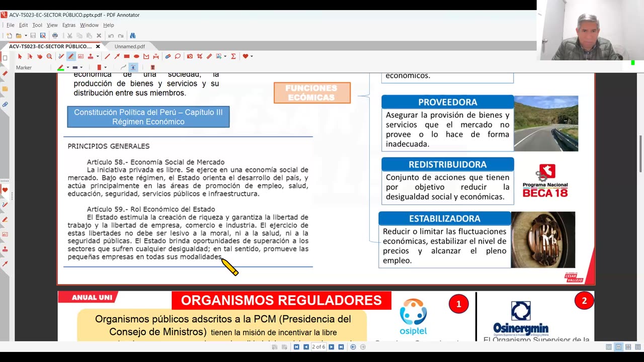Go to the next page
Screen dimensions: 644x362
pyautogui.click(x=331, y=347)
